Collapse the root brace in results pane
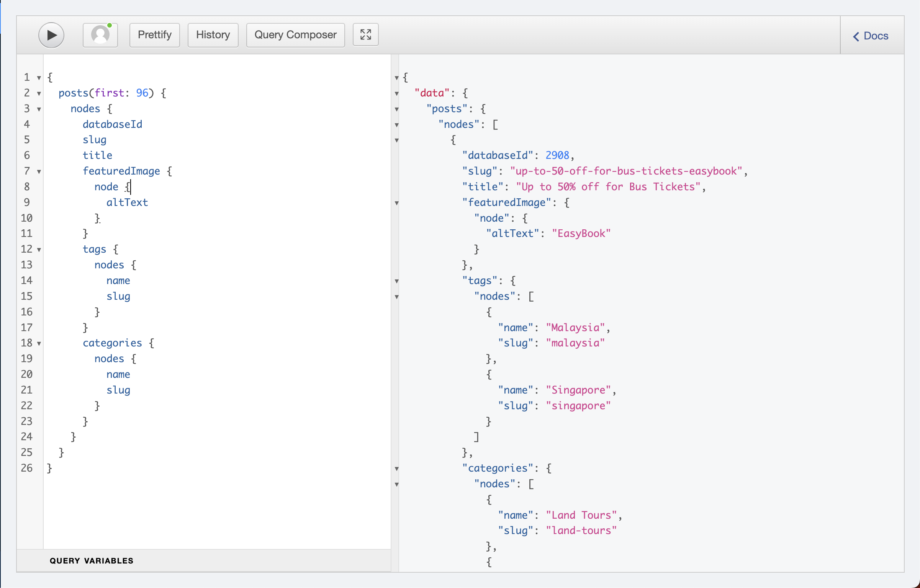This screenshot has height=588, width=920. (396, 78)
